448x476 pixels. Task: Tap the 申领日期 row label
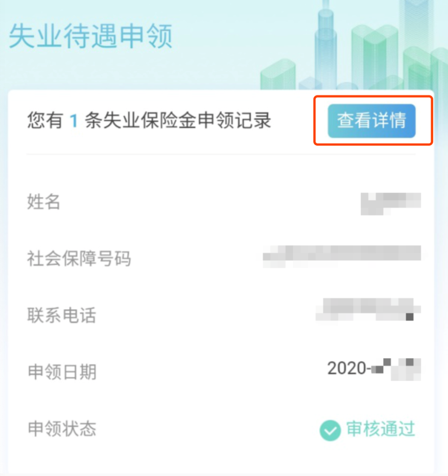pos(62,372)
